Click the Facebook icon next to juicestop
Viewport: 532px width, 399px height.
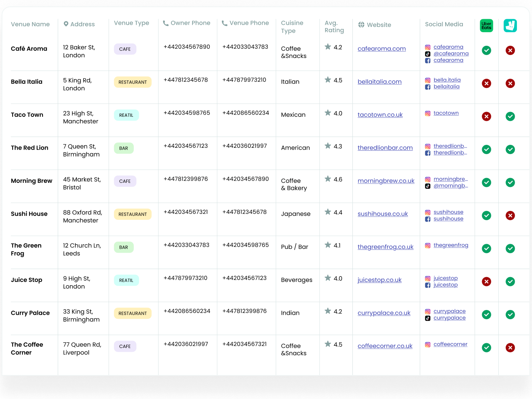click(x=427, y=285)
